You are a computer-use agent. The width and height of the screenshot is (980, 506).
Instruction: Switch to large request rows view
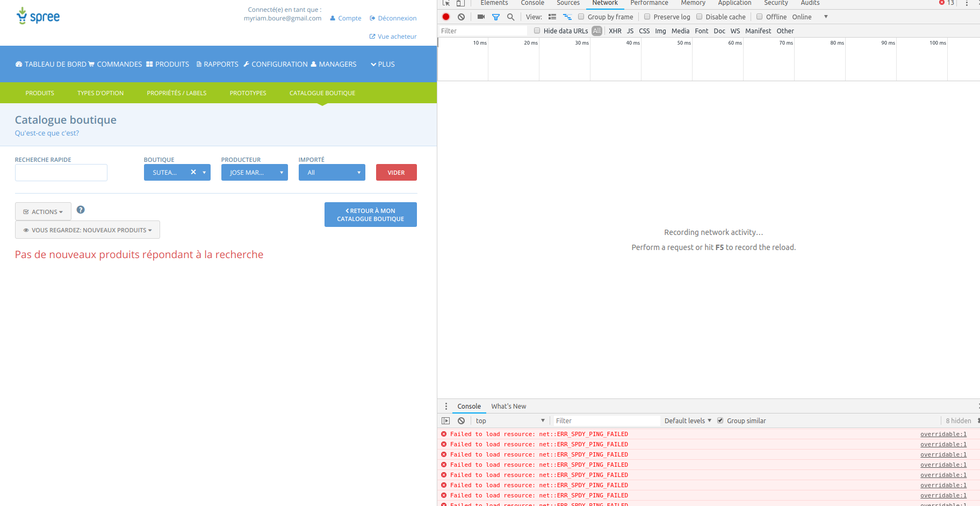point(552,17)
